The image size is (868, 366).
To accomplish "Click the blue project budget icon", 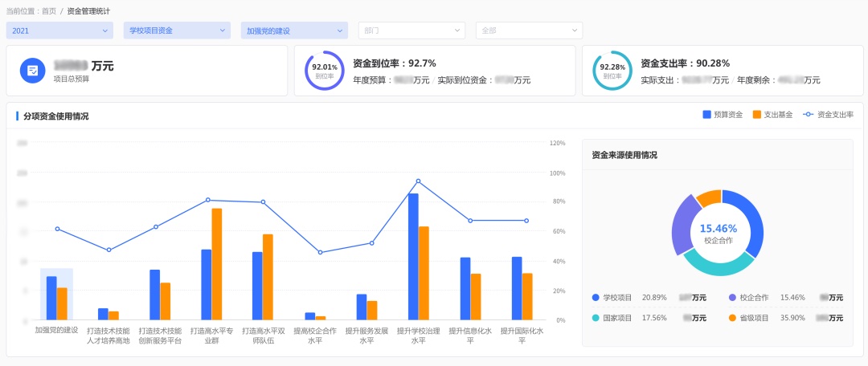I will pyautogui.click(x=33, y=71).
